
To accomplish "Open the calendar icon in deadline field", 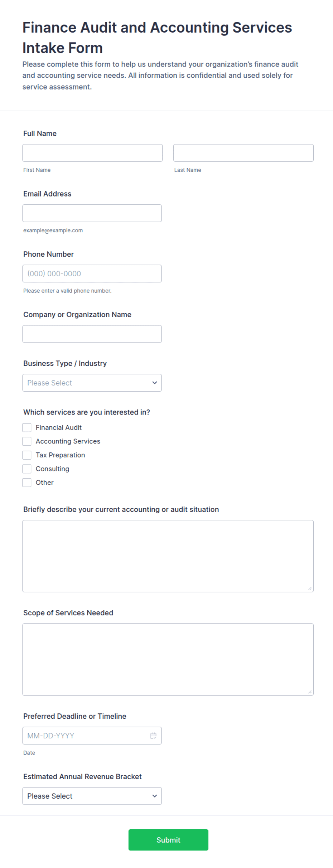I will pos(153,736).
